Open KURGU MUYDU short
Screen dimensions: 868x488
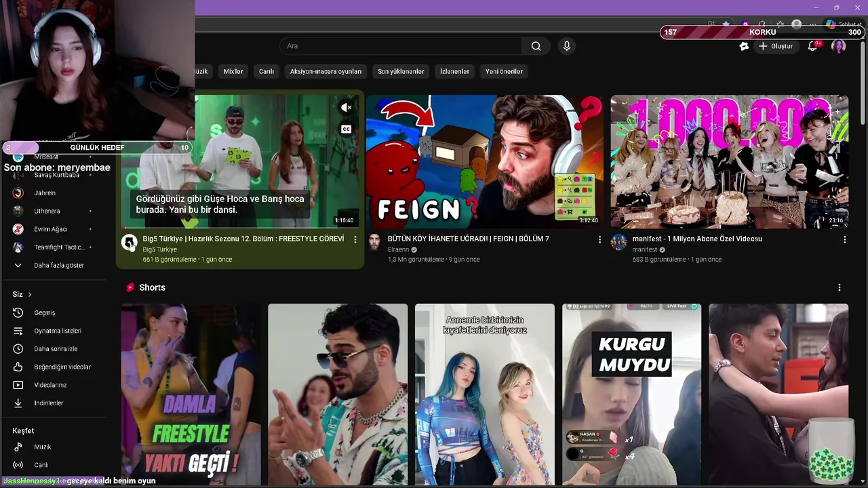click(x=631, y=394)
